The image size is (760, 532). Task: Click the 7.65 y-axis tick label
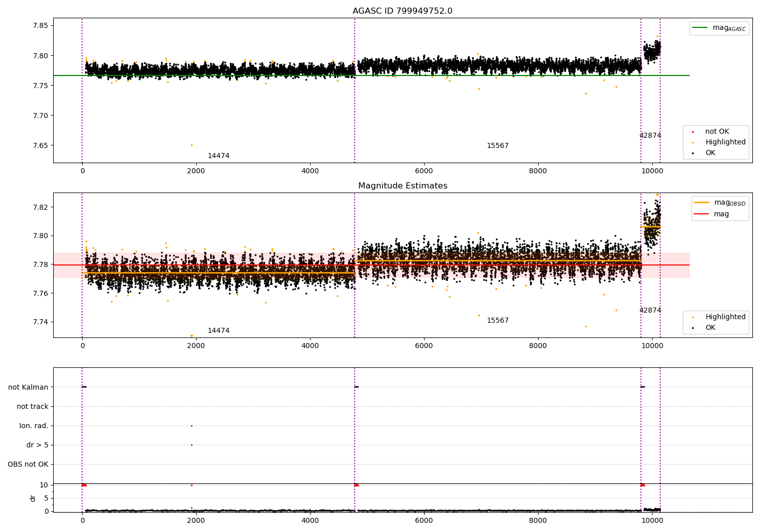tap(40, 145)
